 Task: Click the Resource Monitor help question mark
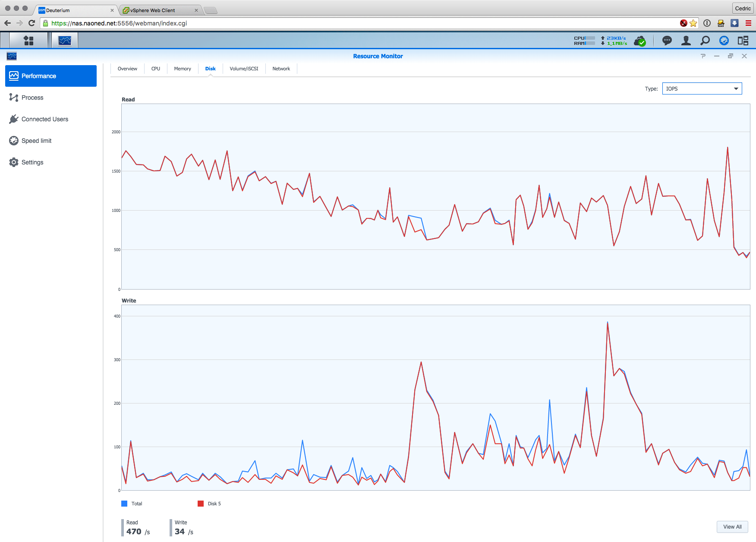pyautogui.click(x=703, y=56)
